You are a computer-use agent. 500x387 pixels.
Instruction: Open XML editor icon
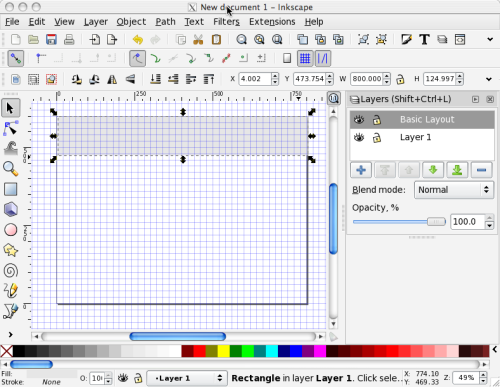(460, 39)
